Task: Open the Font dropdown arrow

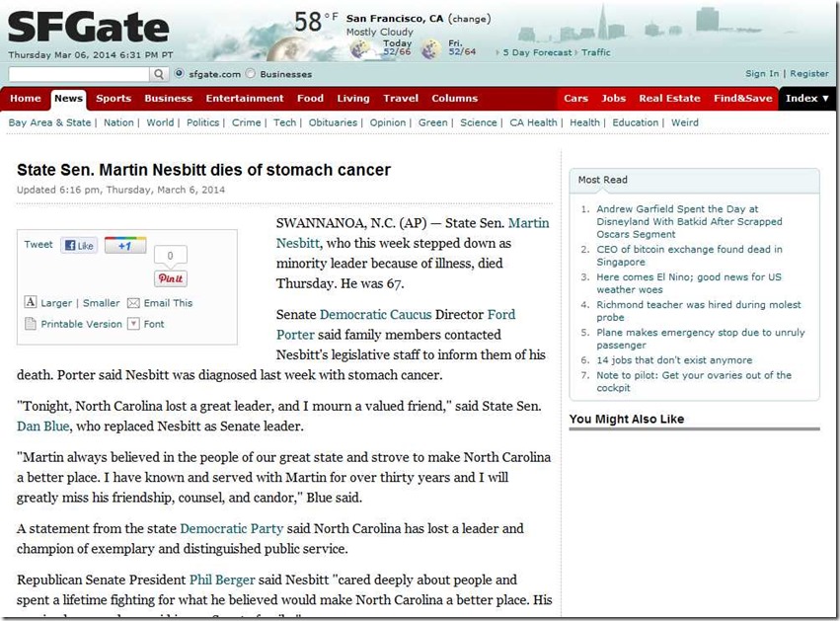Action: (x=132, y=324)
